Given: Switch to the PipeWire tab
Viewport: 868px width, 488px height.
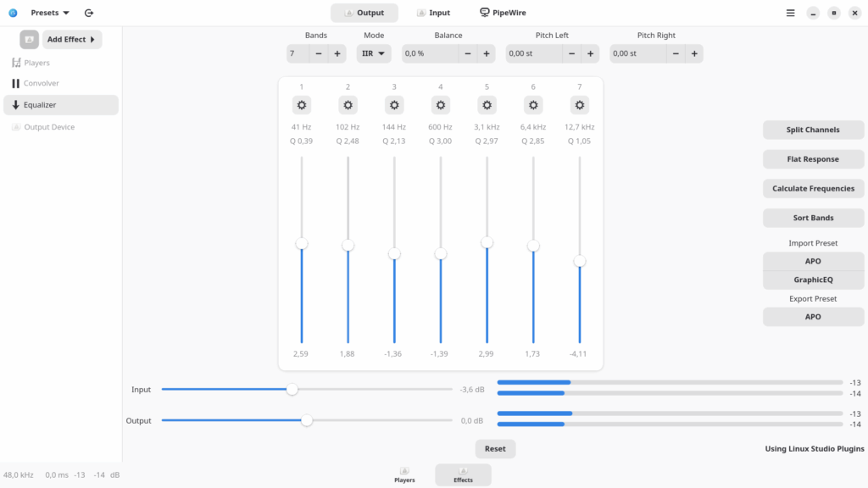Looking at the screenshot, I should point(503,13).
